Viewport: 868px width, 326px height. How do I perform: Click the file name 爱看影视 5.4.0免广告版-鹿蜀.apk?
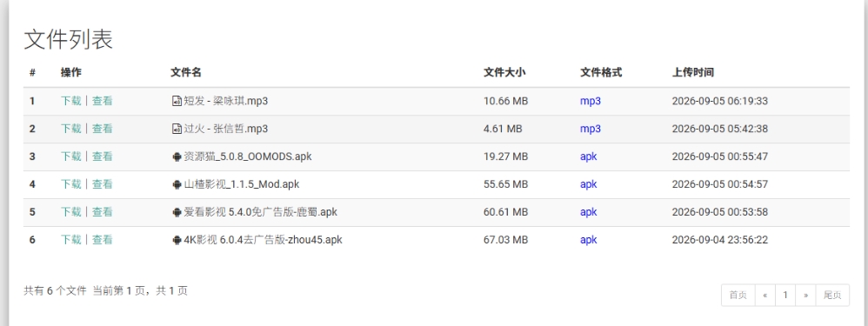pos(260,211)
